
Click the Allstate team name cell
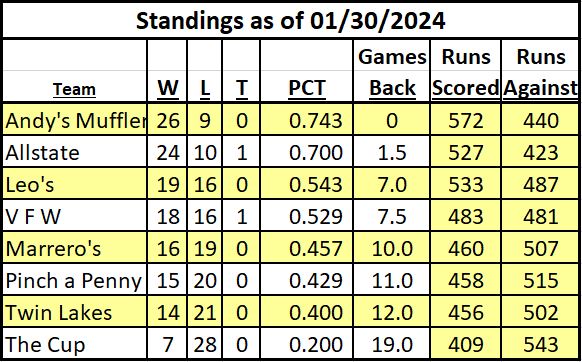tap(75, 151)
